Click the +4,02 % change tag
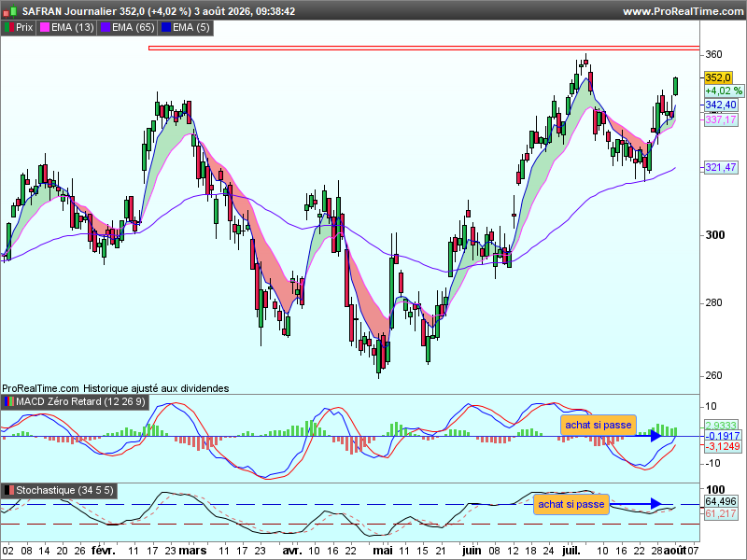The height and width of the screenshot is (560, 747). [724, 91]
